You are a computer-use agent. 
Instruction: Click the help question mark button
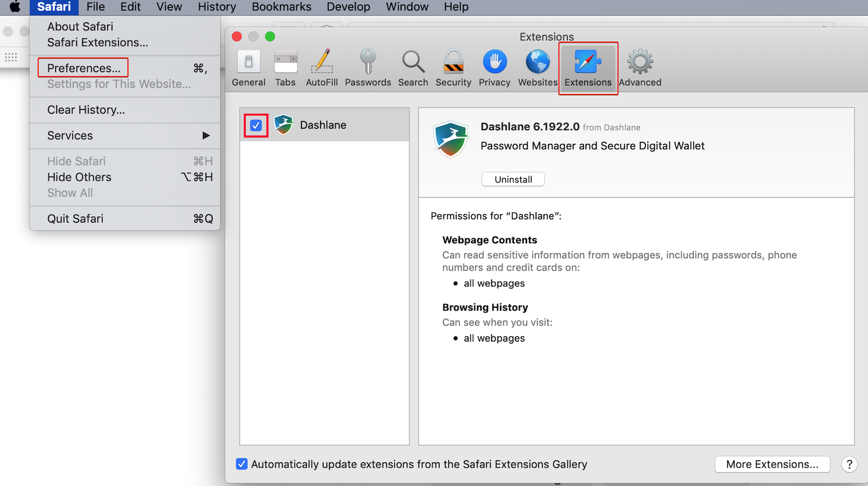click(849, 464)
